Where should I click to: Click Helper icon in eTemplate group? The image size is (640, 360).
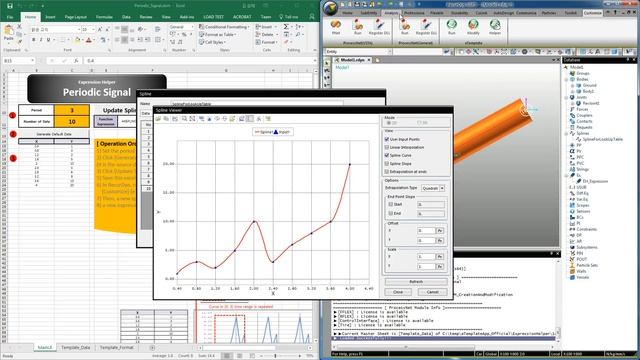[x=495, y=26]
